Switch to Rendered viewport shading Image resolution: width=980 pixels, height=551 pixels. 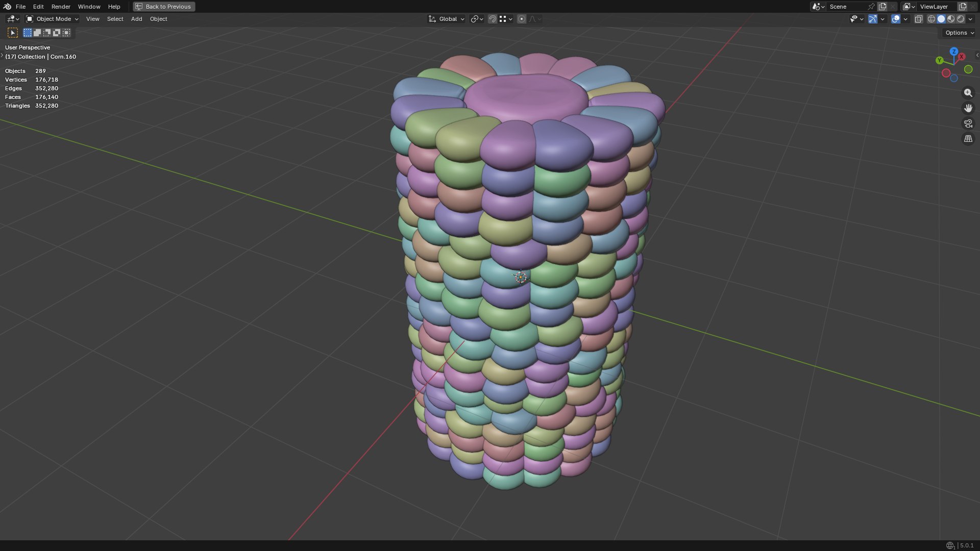(961, 19)
